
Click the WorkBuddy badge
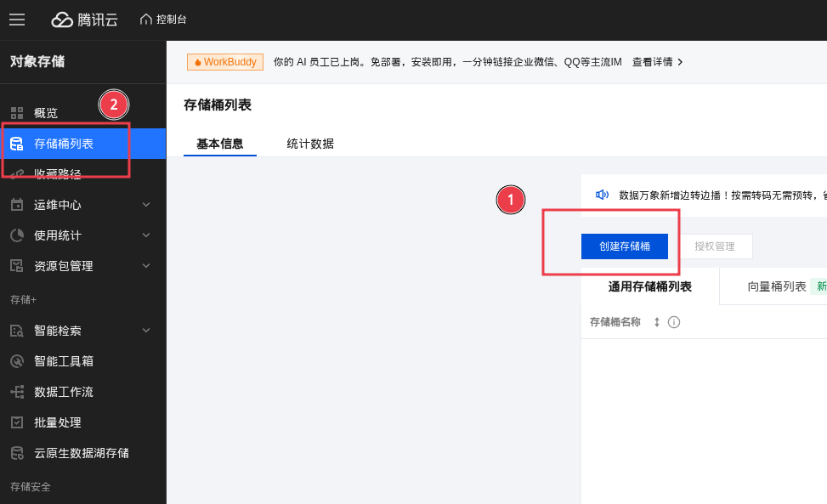pos(225,62)
